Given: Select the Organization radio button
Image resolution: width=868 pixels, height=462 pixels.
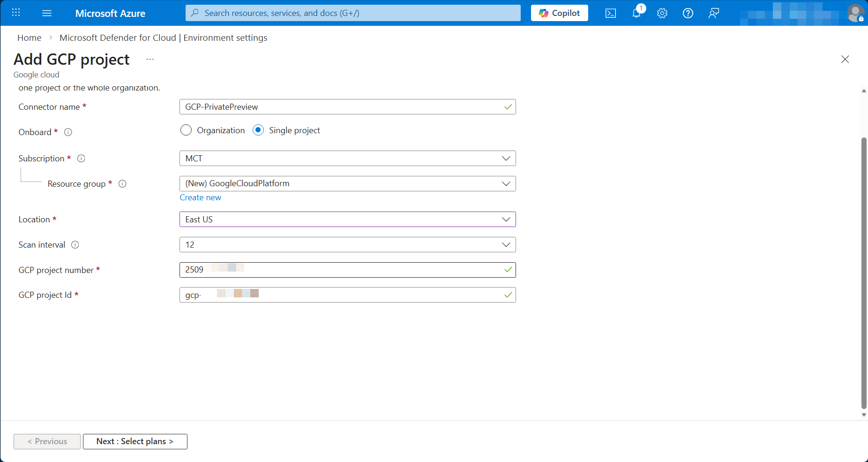Looking at the screenshot, I should coord(186,130).
